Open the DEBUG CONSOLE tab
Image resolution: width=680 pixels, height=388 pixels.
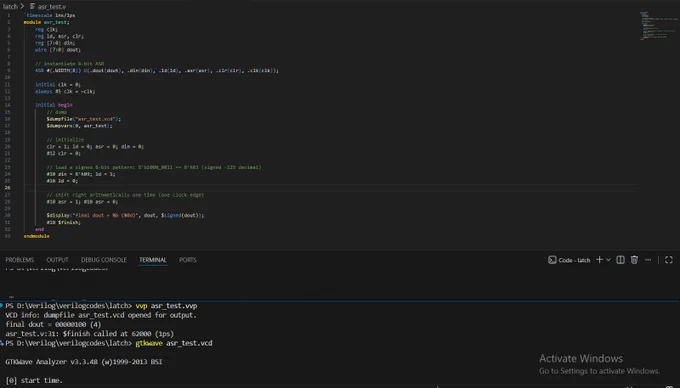tap(104, 260)
